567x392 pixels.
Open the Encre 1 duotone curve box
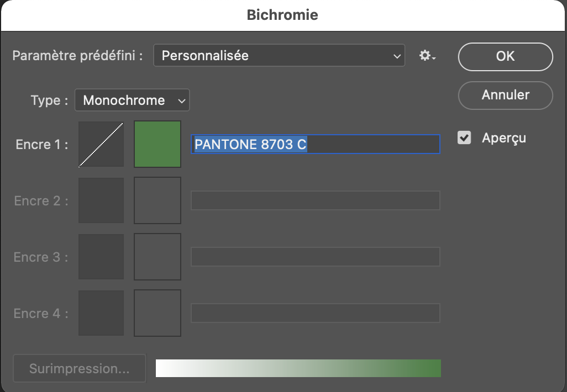pyautogui.click(x=101, y=144)
